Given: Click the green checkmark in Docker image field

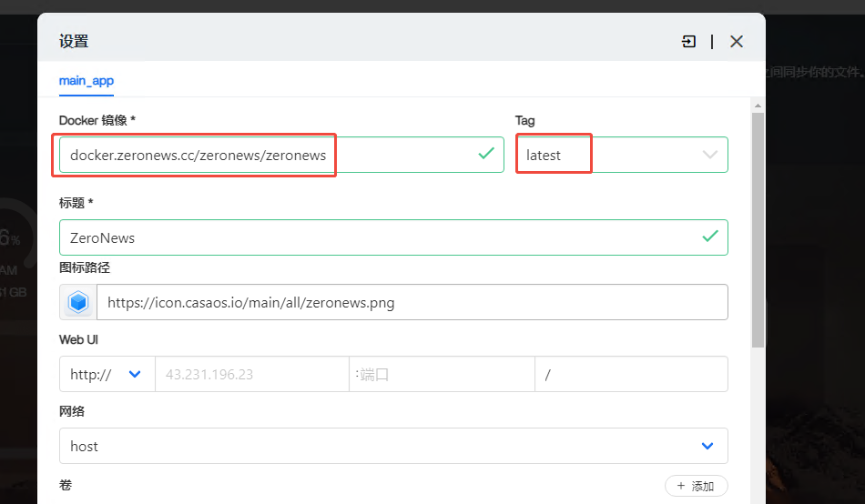Looking at the screenshot, I should click(x=486, y=154).
